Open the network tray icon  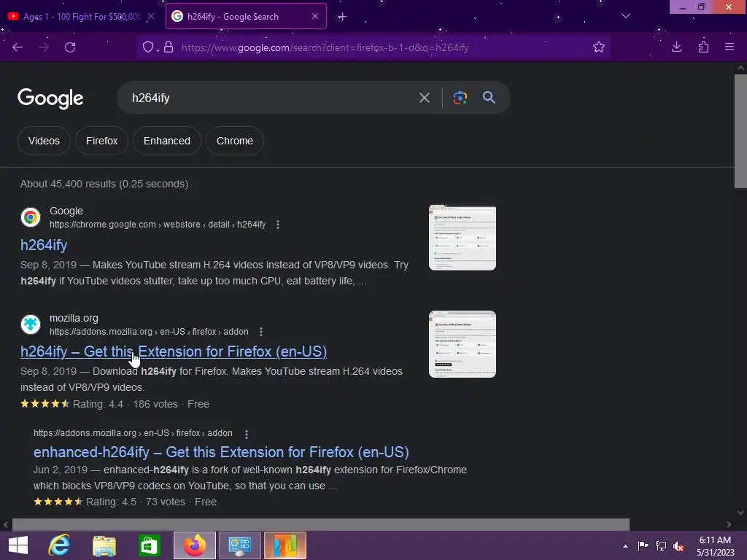click(661, 545)
